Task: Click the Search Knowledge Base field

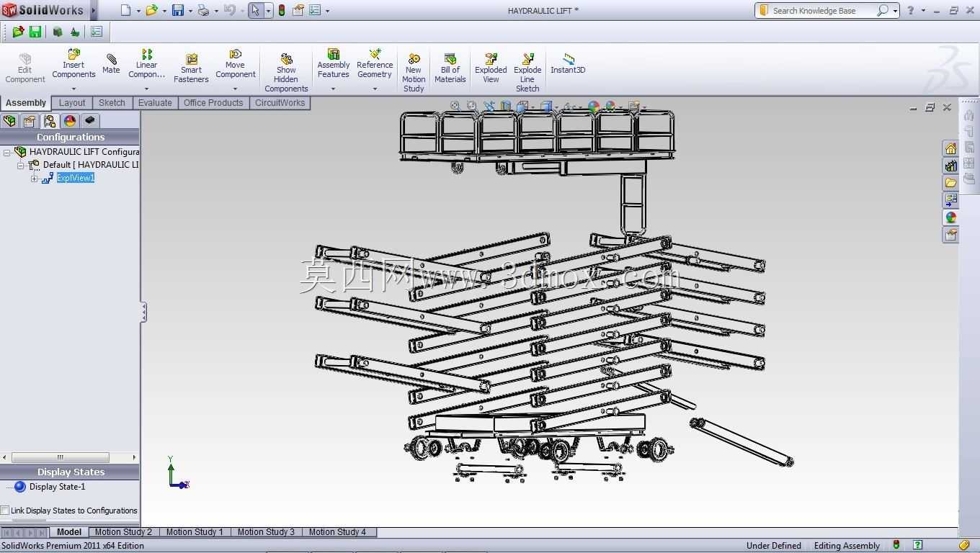Action: pyautogui.click(x=826, y=10)
